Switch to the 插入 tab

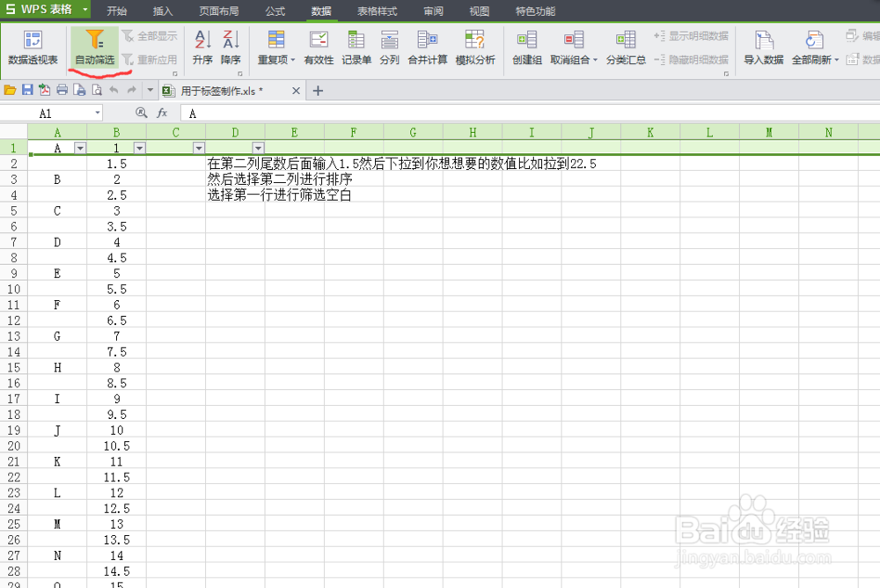pyautogui.click(x=163, y=11)
